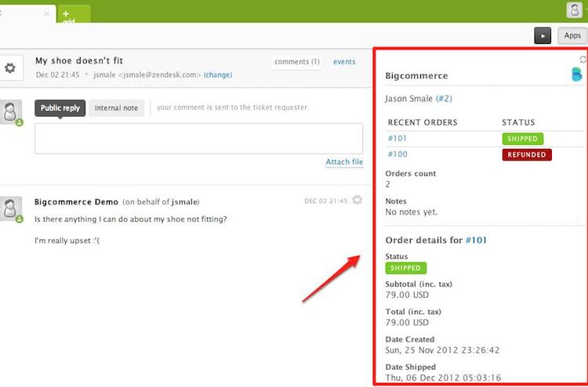Screen dimensions: 588x387
Task: Click the play macro button beside Apps
Action: 543,35
